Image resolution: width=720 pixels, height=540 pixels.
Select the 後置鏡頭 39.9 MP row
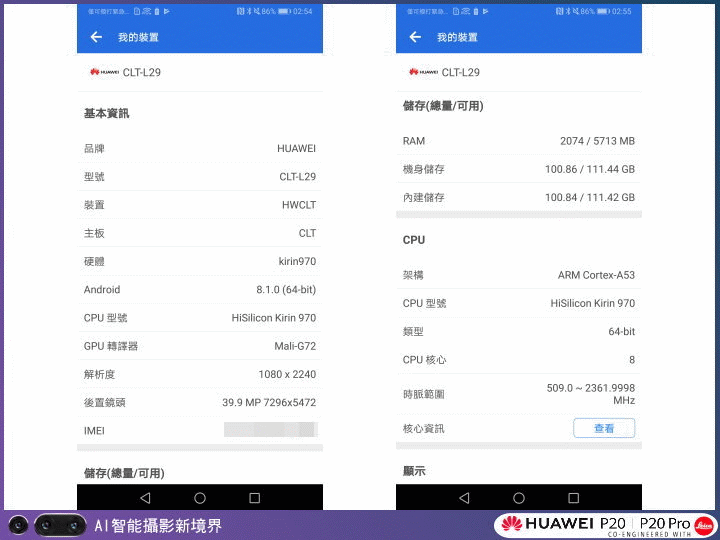[x=200, y=403]
